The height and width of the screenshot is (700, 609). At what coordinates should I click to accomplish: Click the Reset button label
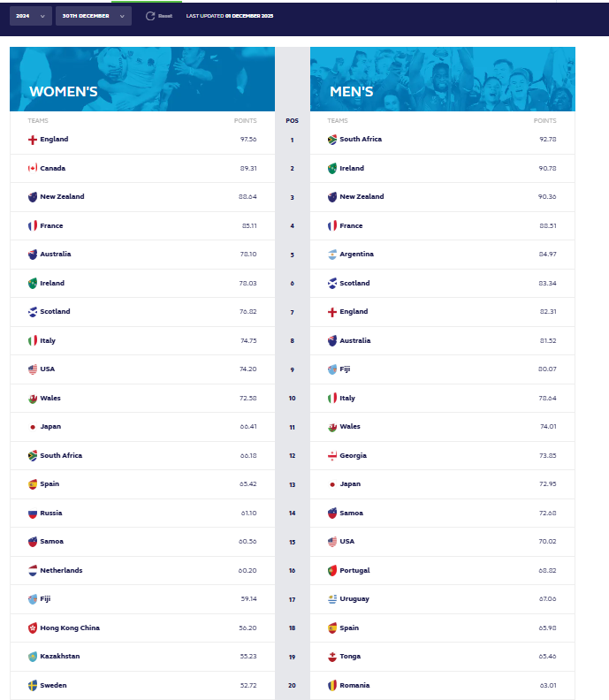pos(165,16)
